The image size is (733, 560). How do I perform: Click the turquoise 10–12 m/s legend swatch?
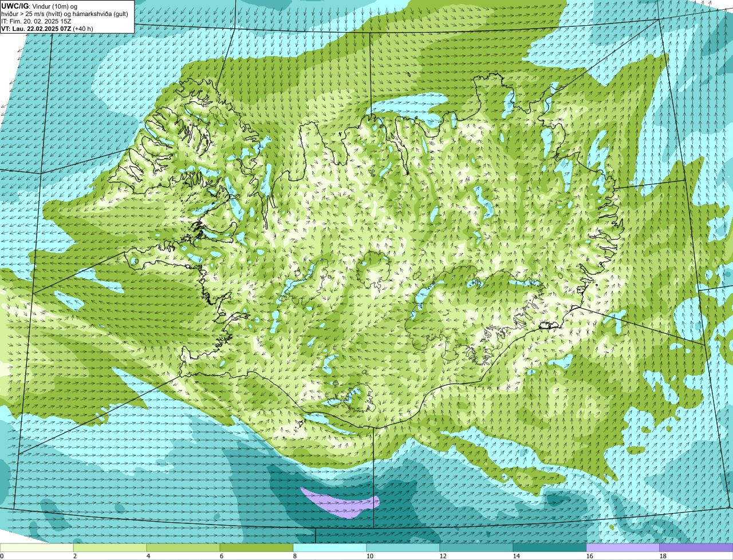[403, 548]
